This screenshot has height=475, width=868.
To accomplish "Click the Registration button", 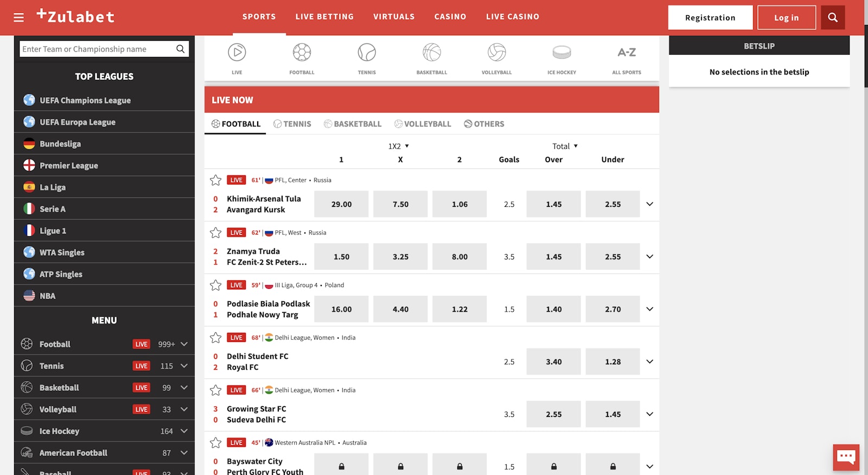I will pyautogui.click(x=710, y=17).
